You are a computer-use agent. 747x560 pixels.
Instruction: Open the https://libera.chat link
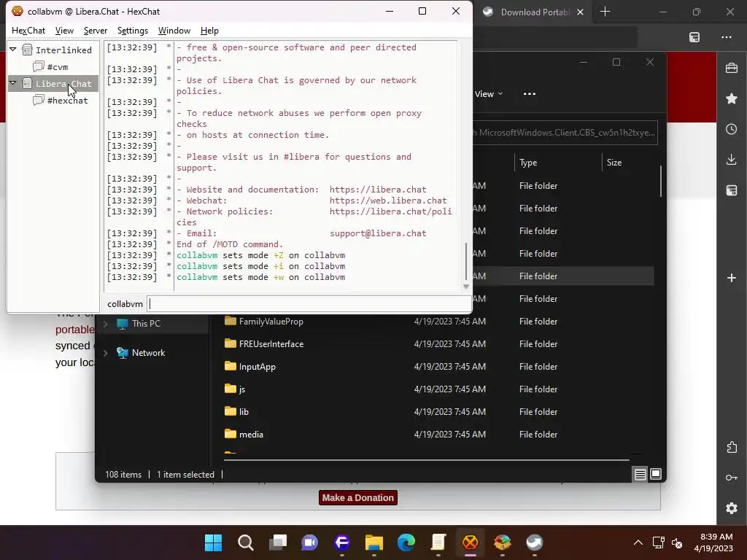378,190
